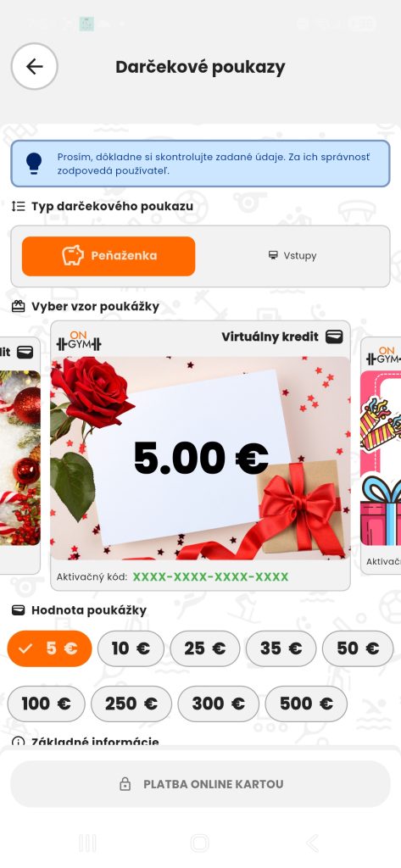Choose the 50 € value chip
This screenshot has width=401, height=868.
358,648
